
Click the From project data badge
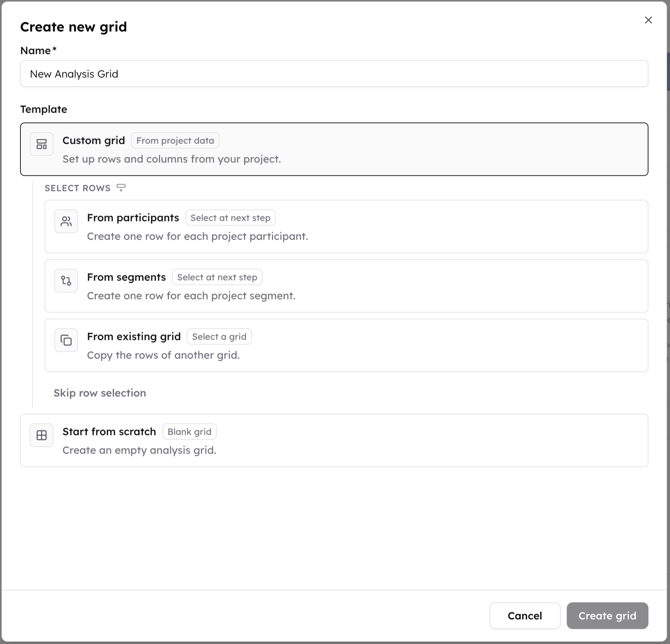point(175,140)
